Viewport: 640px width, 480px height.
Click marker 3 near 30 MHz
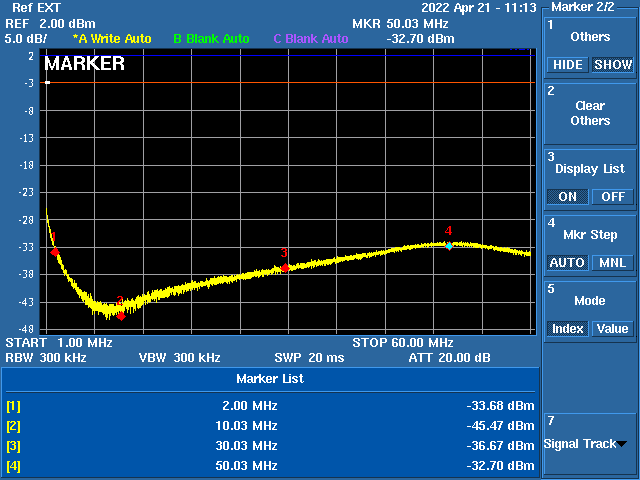[x=285, y=268]
